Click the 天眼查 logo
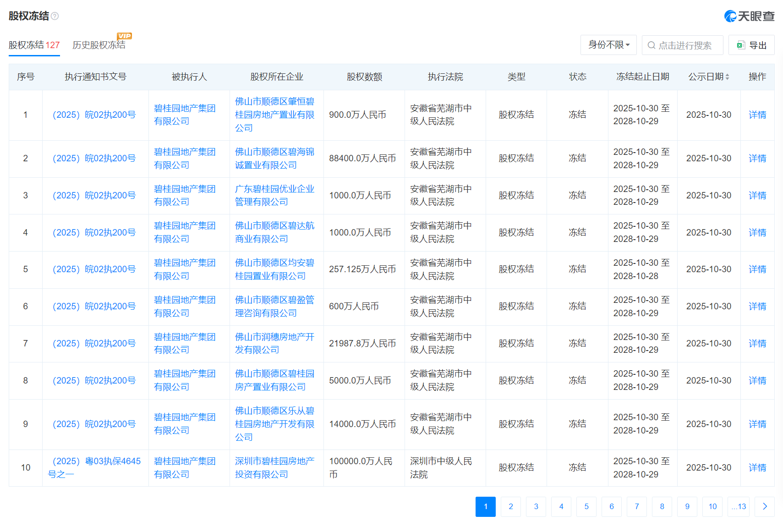This screenshot has width=783, height=532. click(749, 16)
